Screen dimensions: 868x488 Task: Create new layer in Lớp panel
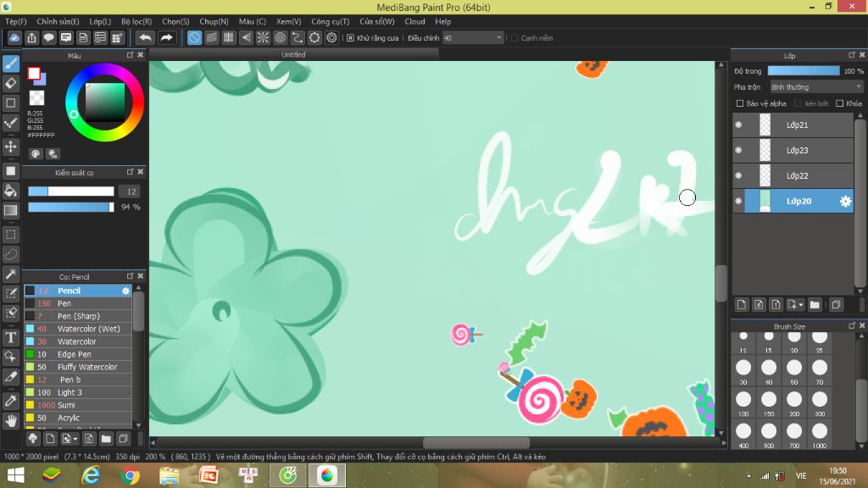(x=742, y=304)
